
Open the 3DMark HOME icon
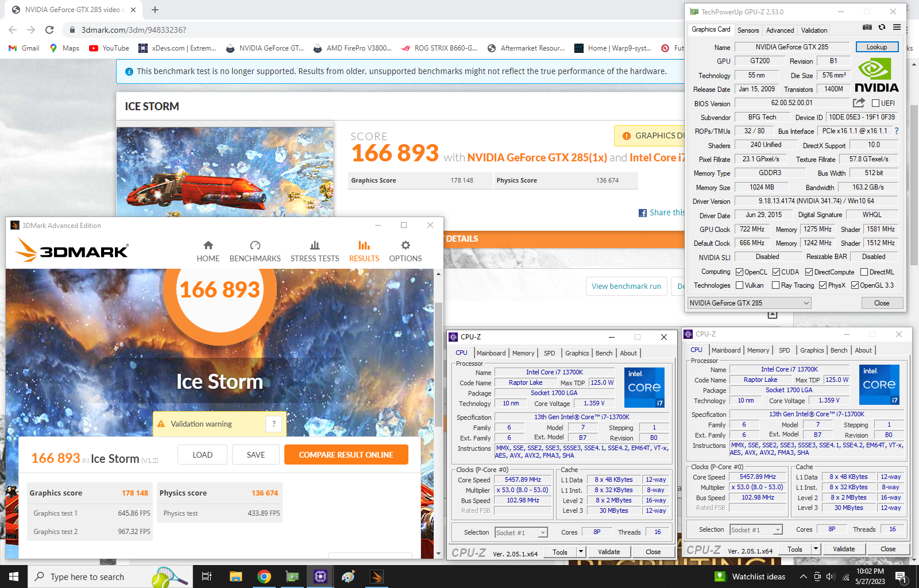coord(208,245)
